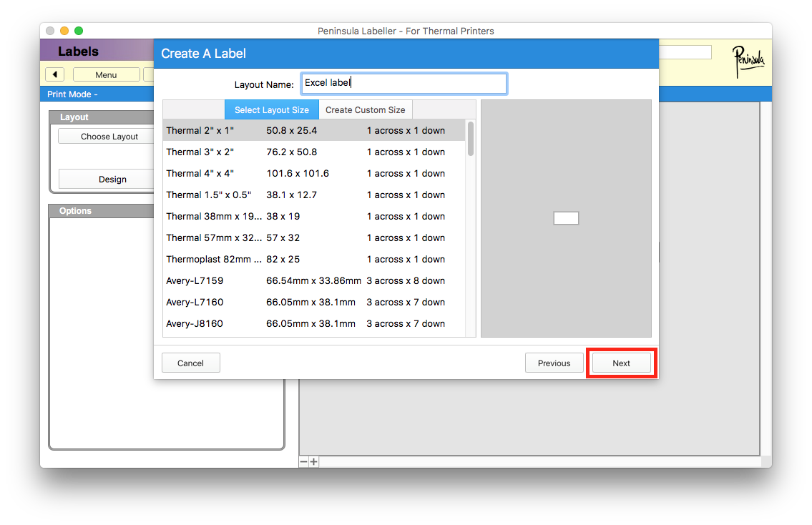Choose the Thermal 4" x 4" layout
This screenshot has width=812, height=525.
pyautogui.click(x=314, y=173)
